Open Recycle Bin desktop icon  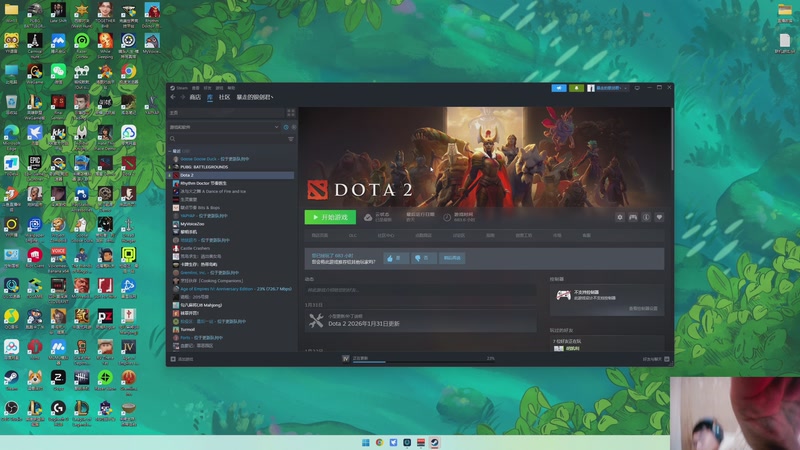point(11,105)
